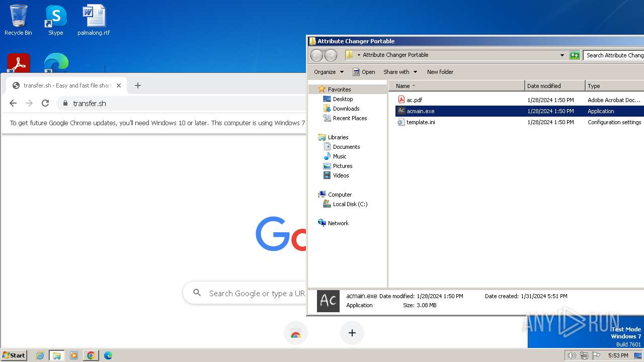This screenshot has width=644, height=362.
Task: Open Adobe Acrobat desktop icon
Action: 19,63
